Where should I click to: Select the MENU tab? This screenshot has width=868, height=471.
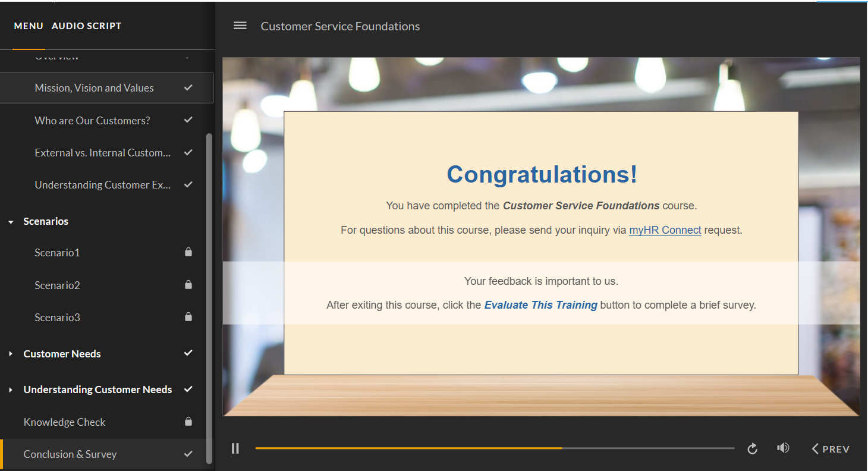click(28, 26)
